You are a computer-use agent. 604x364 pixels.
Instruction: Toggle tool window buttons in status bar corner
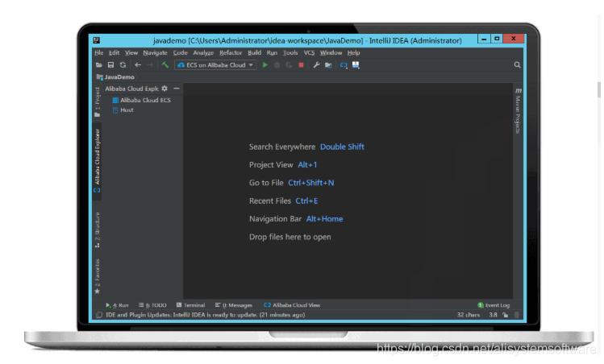click(99, 315)
